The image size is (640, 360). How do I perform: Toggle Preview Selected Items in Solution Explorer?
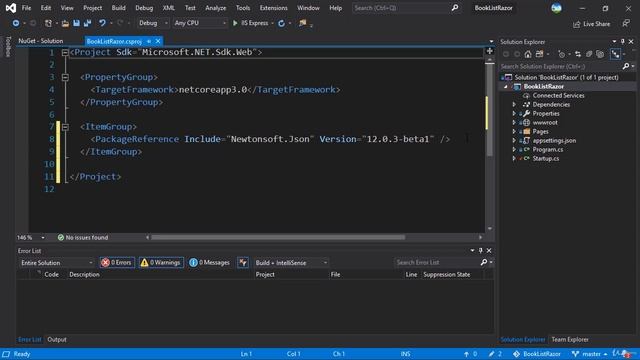(615, 54)
